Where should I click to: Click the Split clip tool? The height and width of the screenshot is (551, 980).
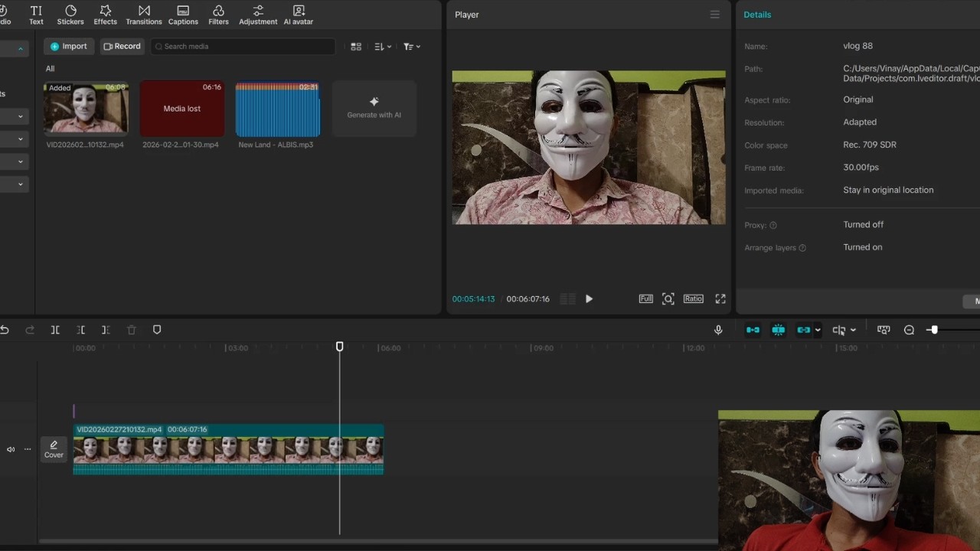pos(55,330)
